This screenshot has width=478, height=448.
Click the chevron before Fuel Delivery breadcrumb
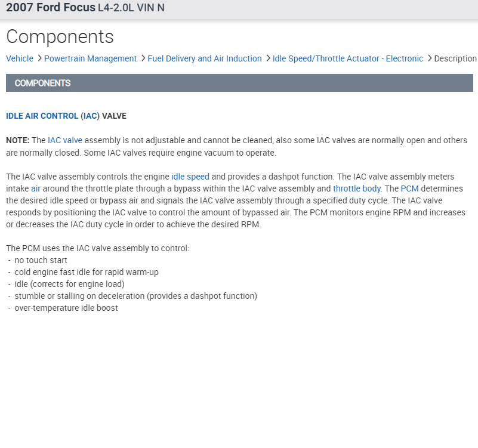(143, 58)
